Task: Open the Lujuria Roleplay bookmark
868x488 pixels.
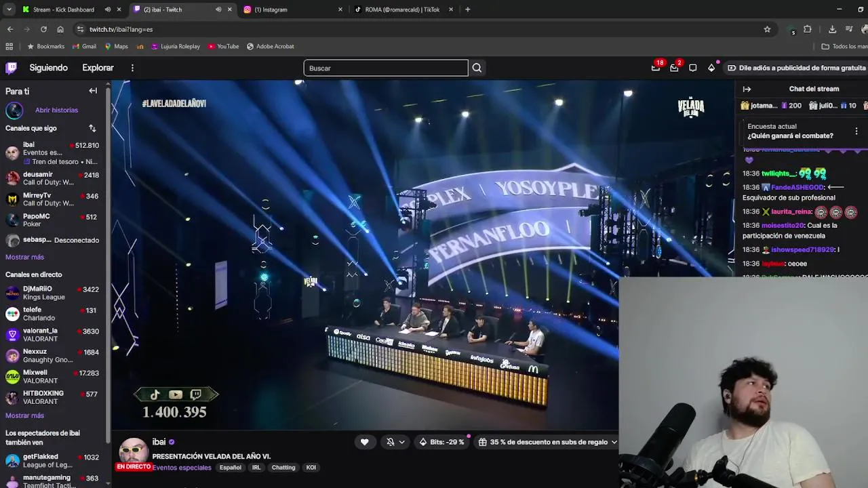Action: tap(176, 46)
